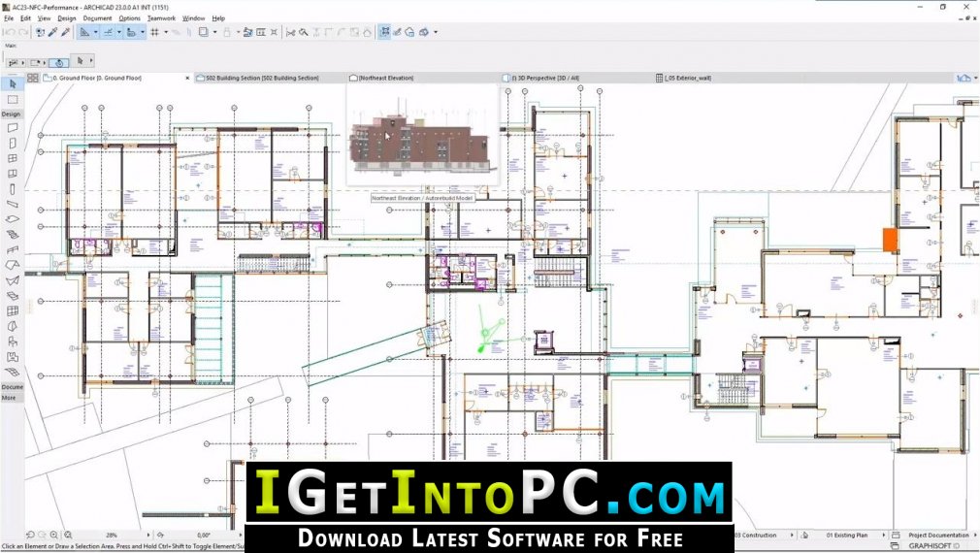Select the Object tool with chair icon
This screenshot has height=553, width=980.
pyautogui.click(x=13, y=342)
